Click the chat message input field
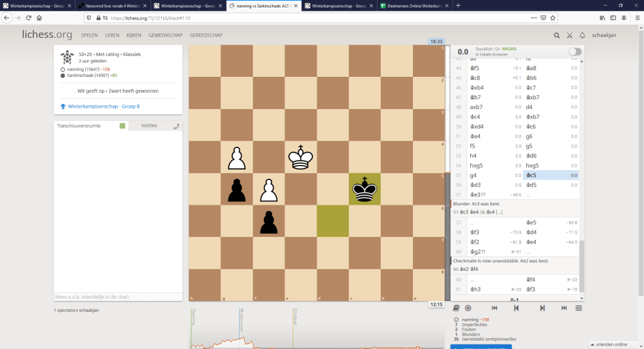The height and width of the screenshot is (349, 644). 118,296
